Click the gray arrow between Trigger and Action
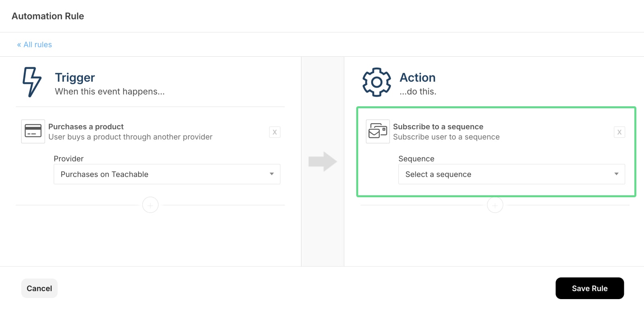 322,161
